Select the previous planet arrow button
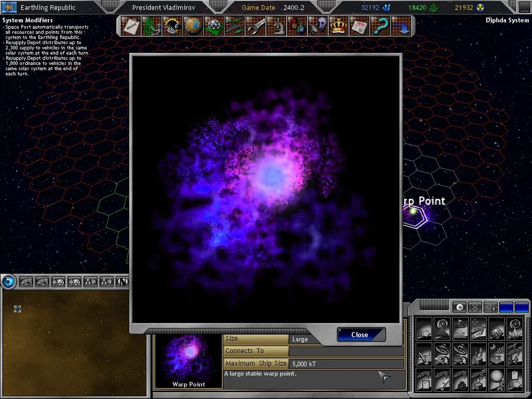Screen dimensions: 532x399 click(59, 281)
